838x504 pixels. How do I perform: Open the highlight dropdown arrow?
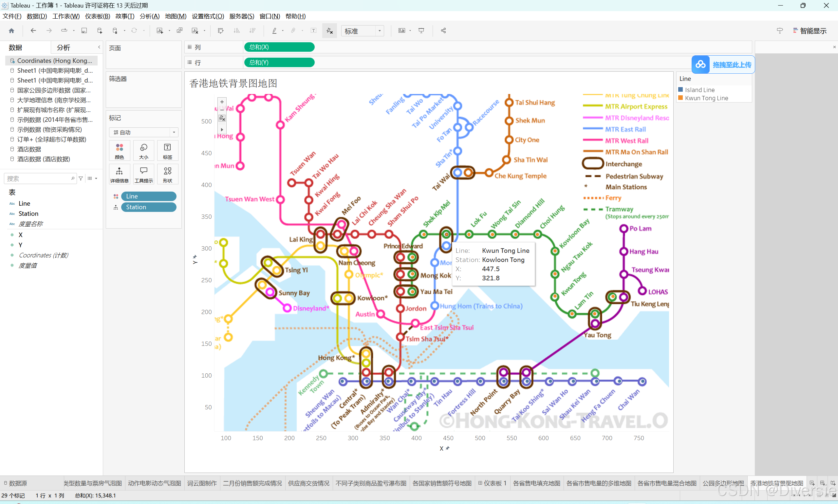point(283,31)
